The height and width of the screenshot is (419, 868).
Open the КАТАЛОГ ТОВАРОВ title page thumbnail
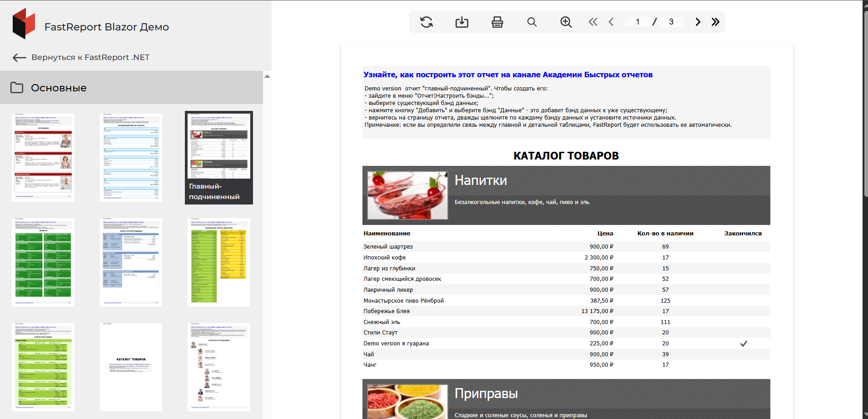pos(131,367)
